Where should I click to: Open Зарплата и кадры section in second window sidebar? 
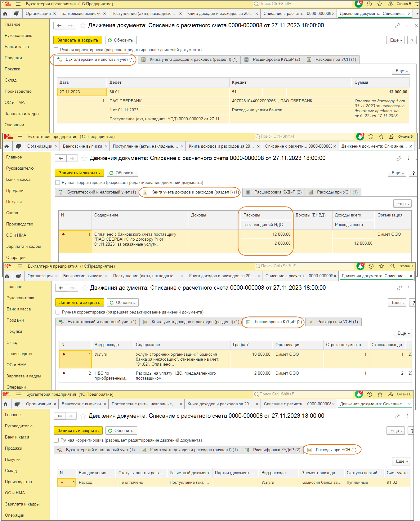pyautogui.click(x=24, y=247)
